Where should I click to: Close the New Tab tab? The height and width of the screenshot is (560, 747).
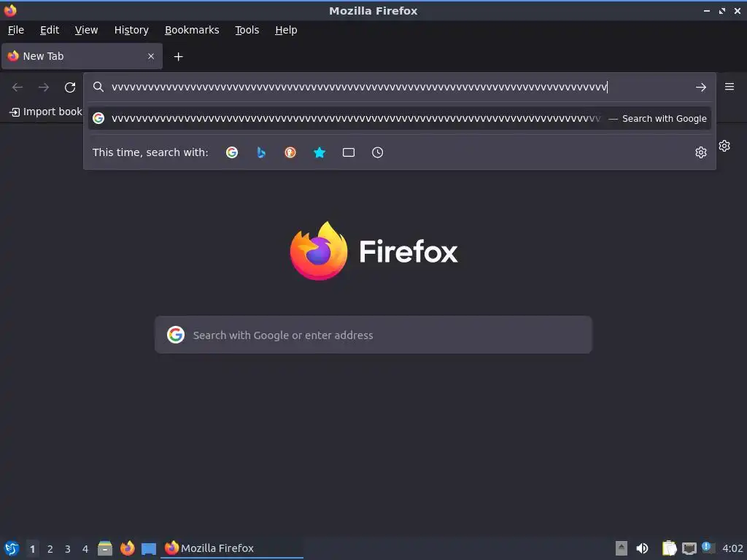click(x=151, y=56)
